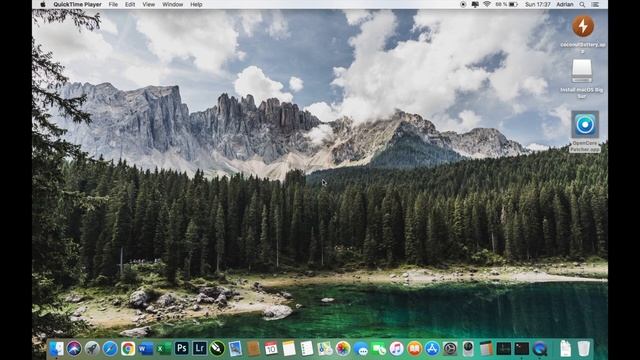Open Launchpad rocket icon in Dock
The image size is (640, 360).
pyautogui.click(x=92, y=349)
